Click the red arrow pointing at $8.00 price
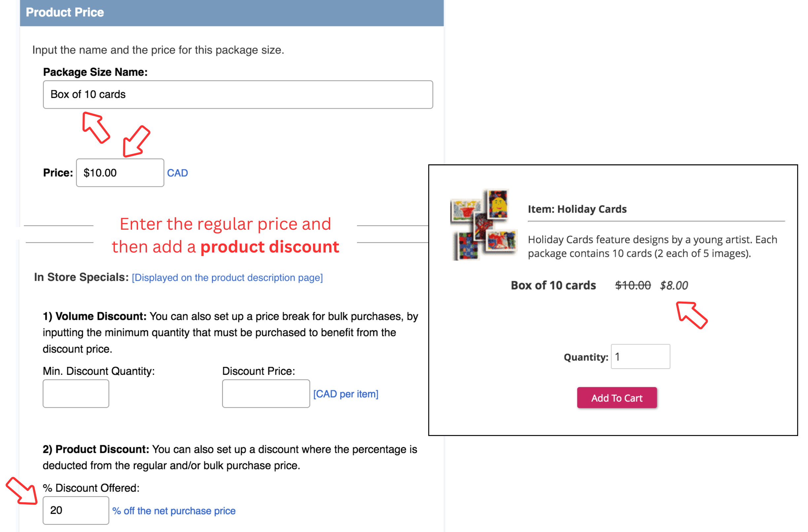 click(x=691, y=315)
